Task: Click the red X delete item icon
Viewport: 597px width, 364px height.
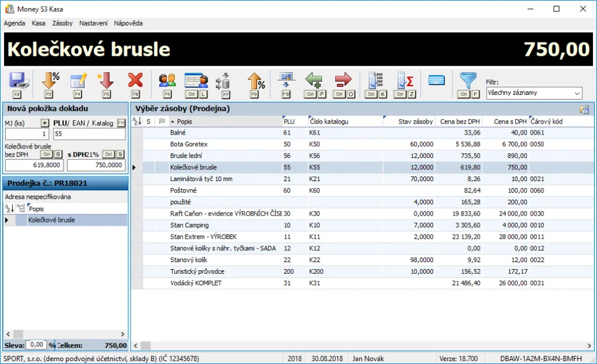Action: click(135, 81)
